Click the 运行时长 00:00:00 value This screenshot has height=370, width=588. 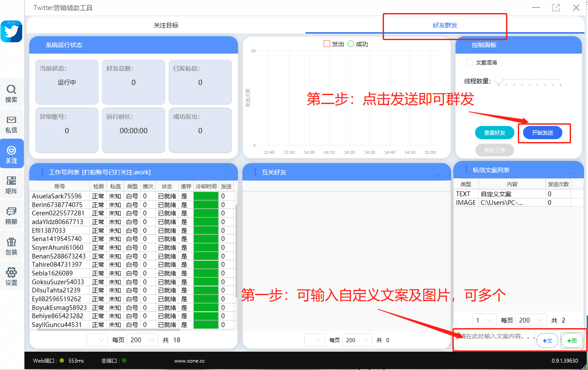134,131
